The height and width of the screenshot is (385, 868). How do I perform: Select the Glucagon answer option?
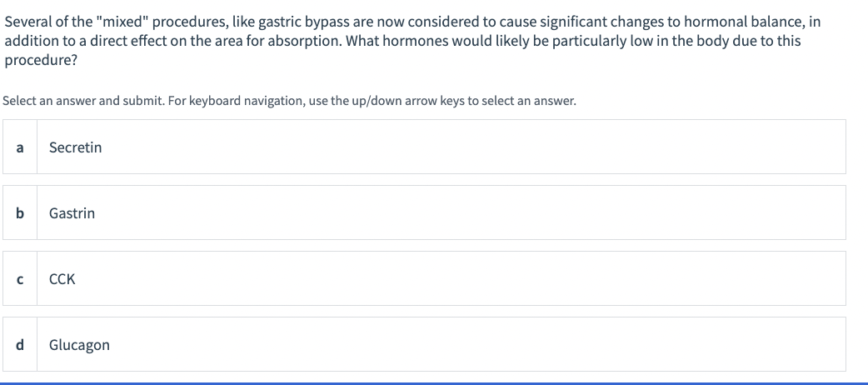(x=424, y=344)
